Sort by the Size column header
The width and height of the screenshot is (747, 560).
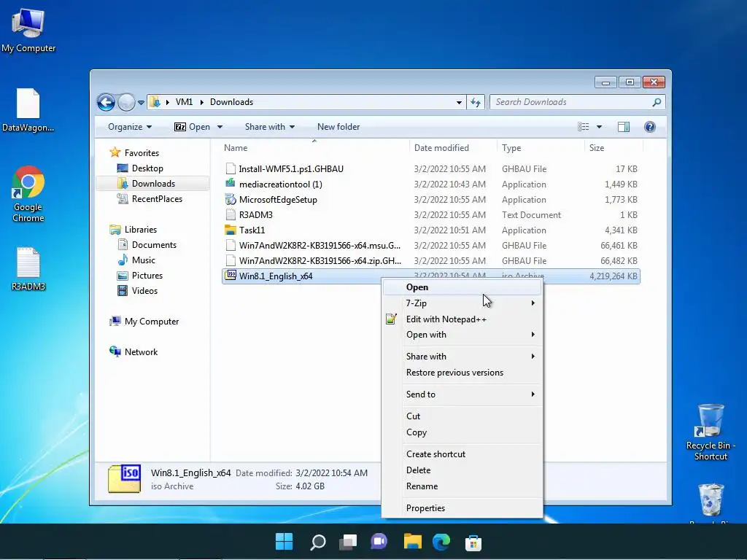click(614, 147)
